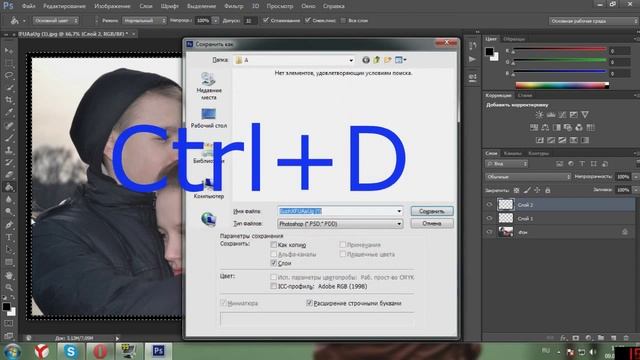Open Recent Places in Save dialog sidebar

click(x=209, y=86)
